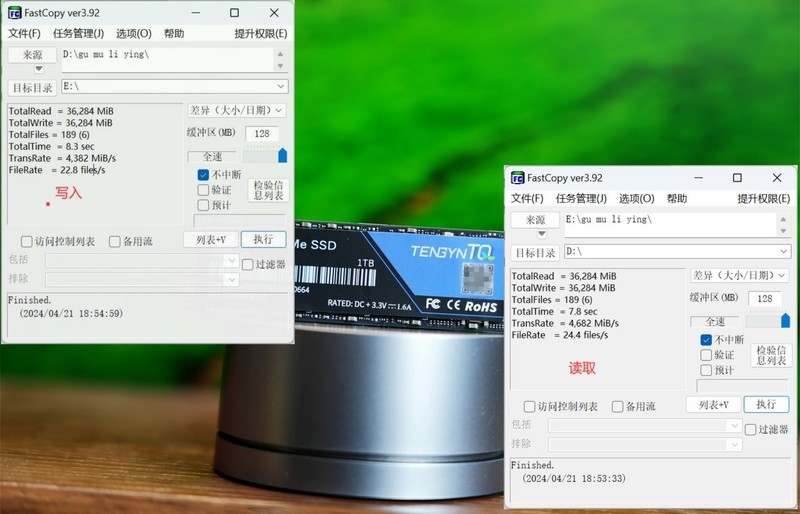Click 执行 button in right window

[x=766, y=404]
